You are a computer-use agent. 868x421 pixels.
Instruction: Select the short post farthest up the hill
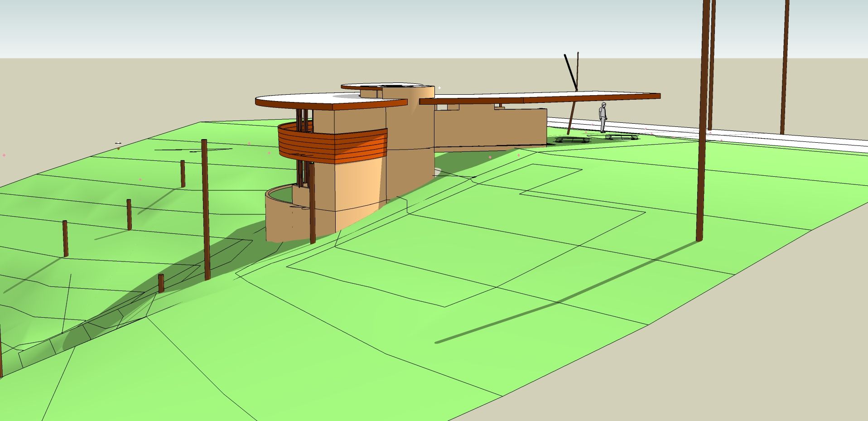tap(183, 174)
